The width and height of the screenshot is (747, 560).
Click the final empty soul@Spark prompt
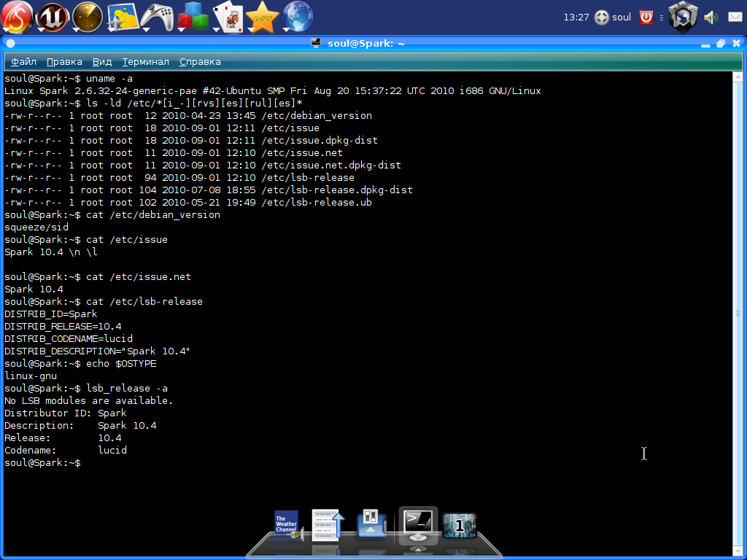click(x=43, y=462)
